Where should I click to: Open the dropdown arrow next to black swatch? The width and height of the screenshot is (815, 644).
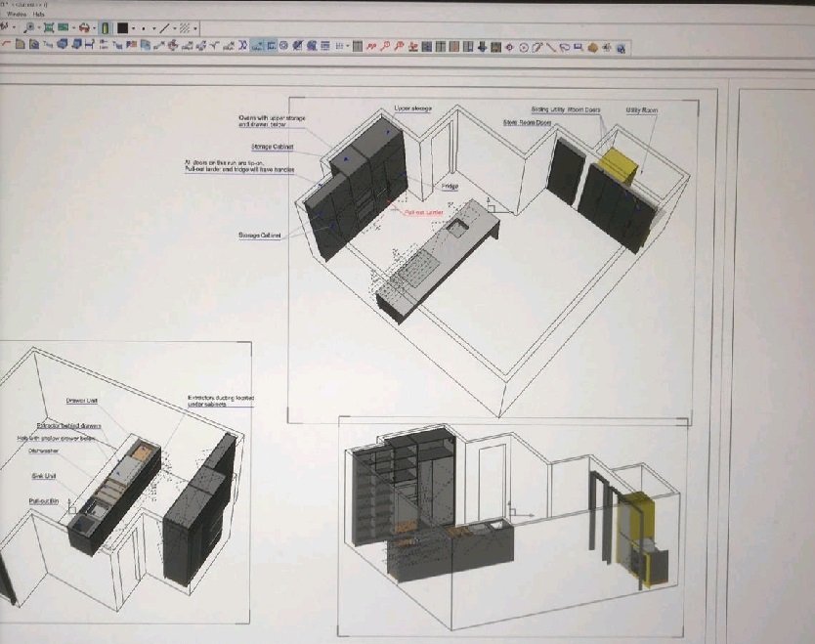pos(133,28)
